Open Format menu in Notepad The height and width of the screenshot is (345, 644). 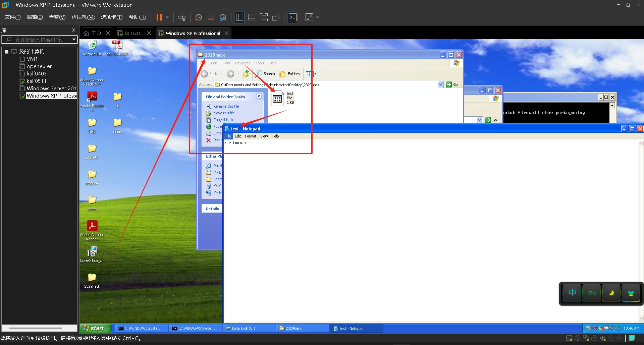(251, 136)
